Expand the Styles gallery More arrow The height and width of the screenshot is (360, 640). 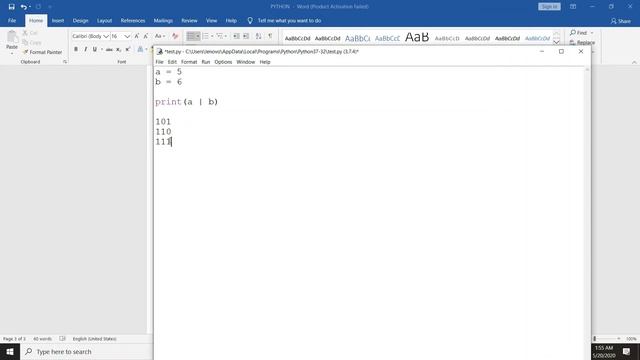click(x=556, y=42)
